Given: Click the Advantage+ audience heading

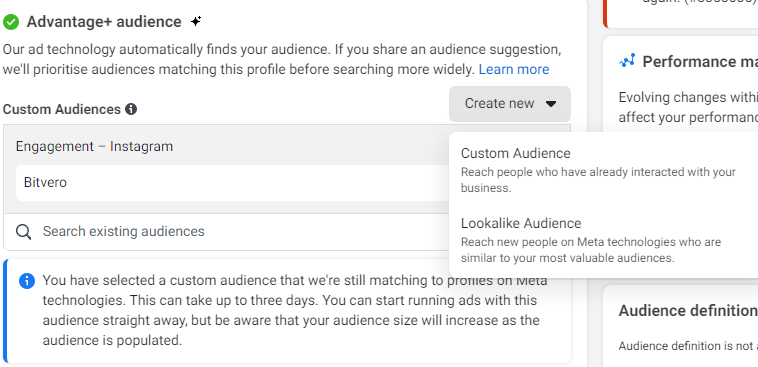Looking at the screenshot, I should [x=104, y=22].
